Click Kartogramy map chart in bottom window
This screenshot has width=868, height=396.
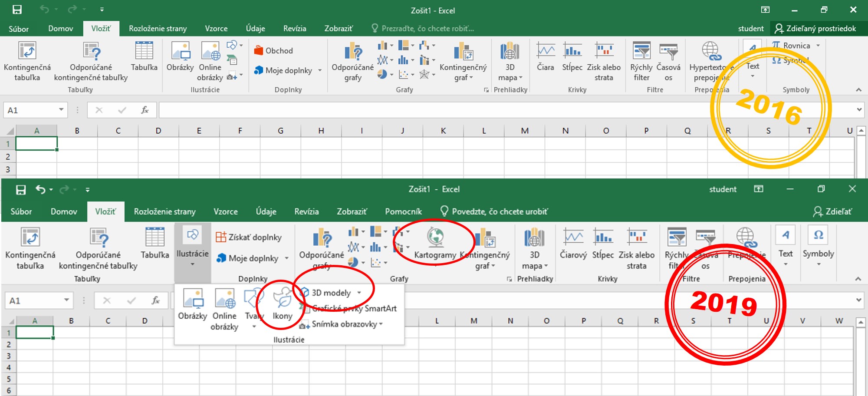pyautogui.click(x=435, y=244)
